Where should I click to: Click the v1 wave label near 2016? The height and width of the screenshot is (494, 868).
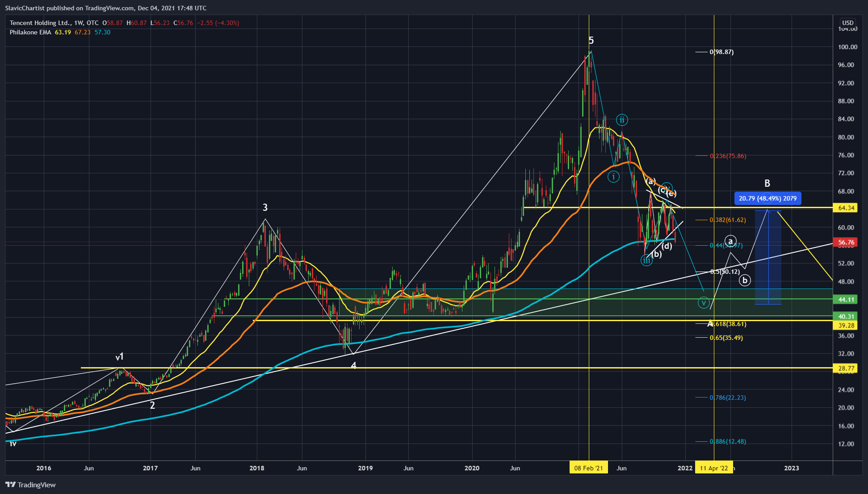pyautogui.click(x=119, y=357)
